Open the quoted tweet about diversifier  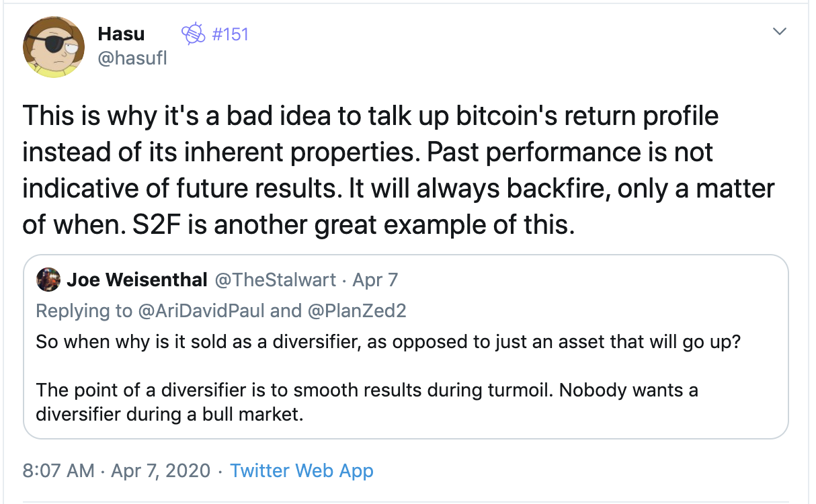(405, 347)
